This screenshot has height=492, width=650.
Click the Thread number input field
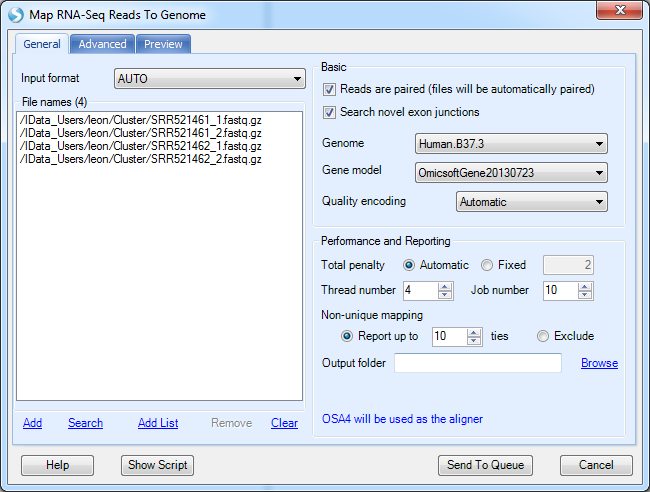click(x=421, y=291)
